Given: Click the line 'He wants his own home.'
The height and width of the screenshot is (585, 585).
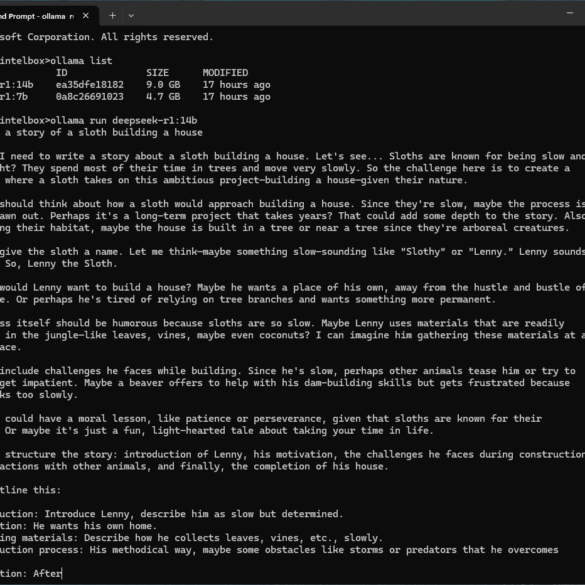Looking at the screenshot, I should (x=95, y=526).
